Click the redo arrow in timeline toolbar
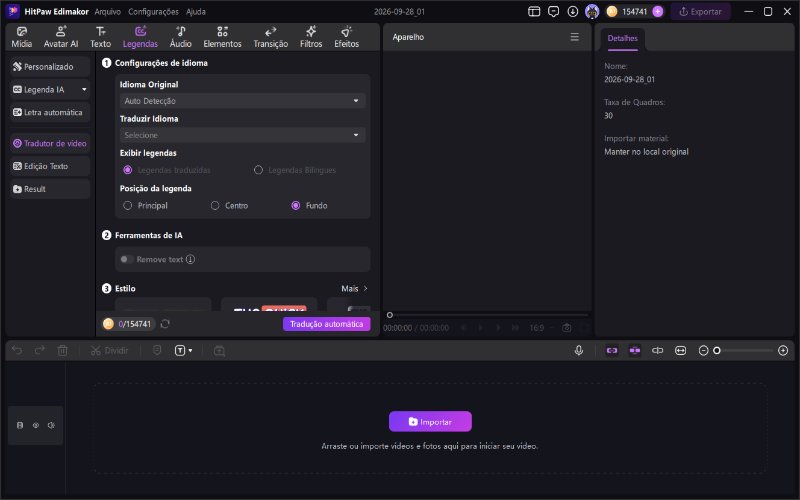Viewport: 800px width, 500px height. click(x=40, y=351)
